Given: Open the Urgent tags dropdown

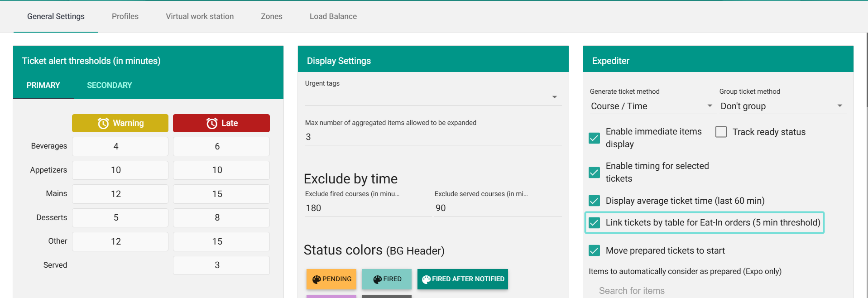Looking at the screenshot, I should [554, 97].
